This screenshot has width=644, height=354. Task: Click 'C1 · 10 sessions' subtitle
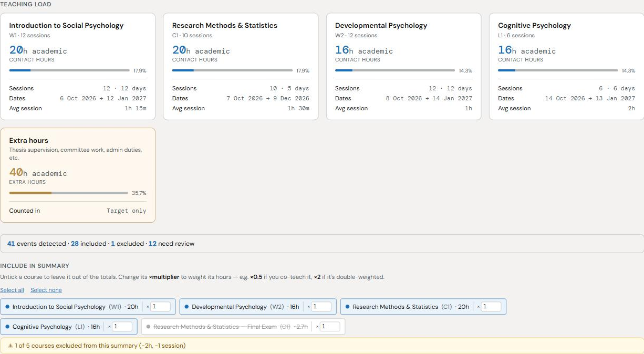click(x=192, y=35)
